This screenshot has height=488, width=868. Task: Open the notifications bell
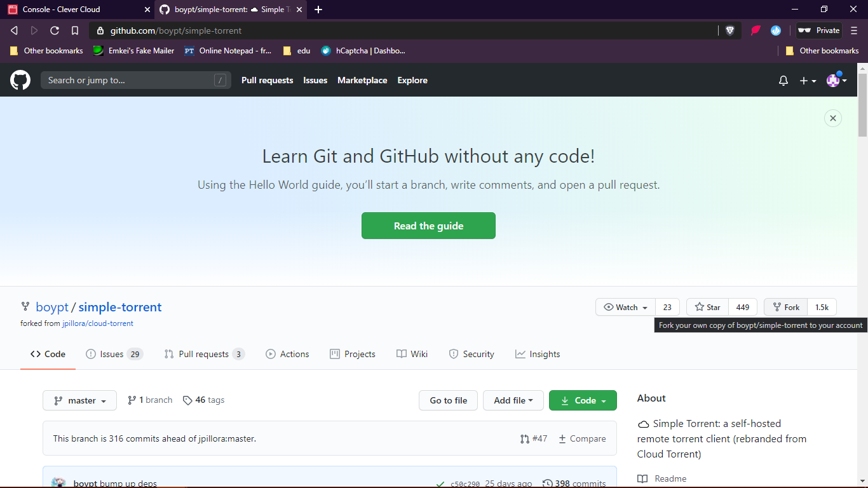pos(783,81)
